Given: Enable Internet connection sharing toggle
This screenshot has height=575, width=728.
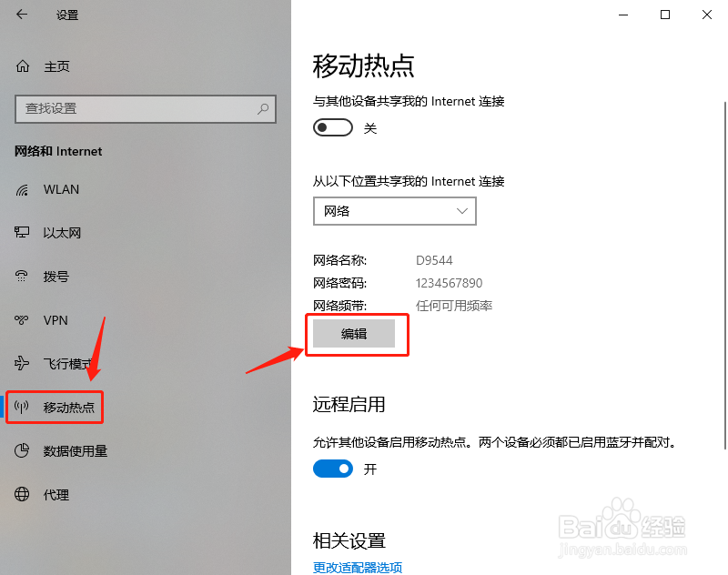Looking at the screenshot, I should coord(333,127).
